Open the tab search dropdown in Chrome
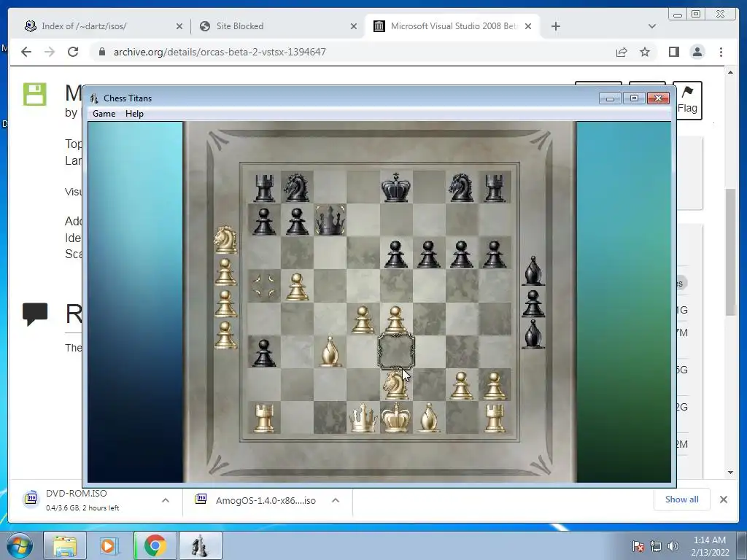The image size is (747, 560). [651, 26]
